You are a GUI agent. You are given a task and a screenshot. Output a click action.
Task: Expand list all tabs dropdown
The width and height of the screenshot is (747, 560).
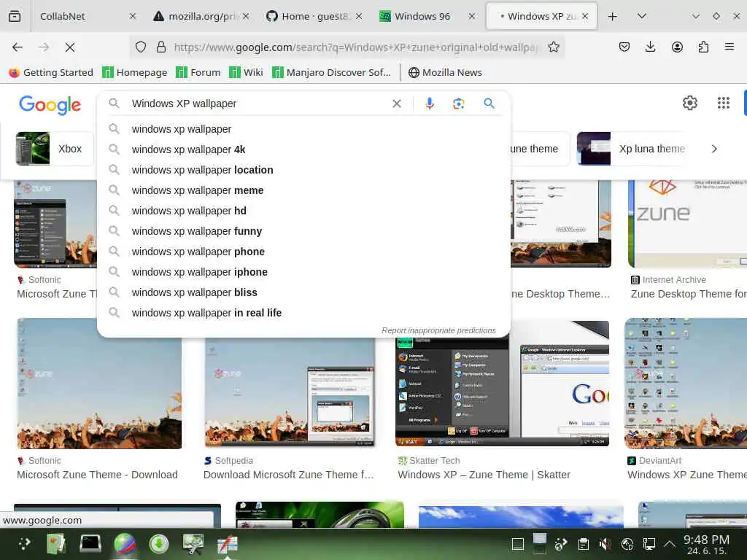coord(642,16)
